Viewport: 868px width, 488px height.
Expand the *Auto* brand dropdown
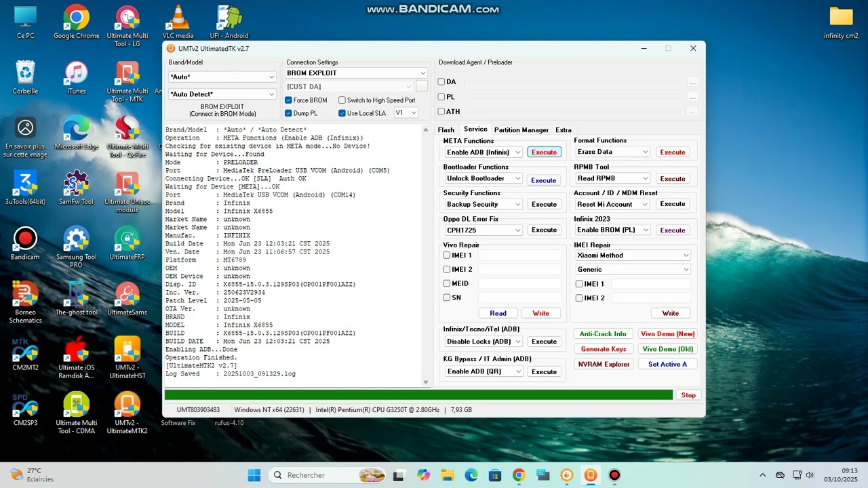(222, 77)
